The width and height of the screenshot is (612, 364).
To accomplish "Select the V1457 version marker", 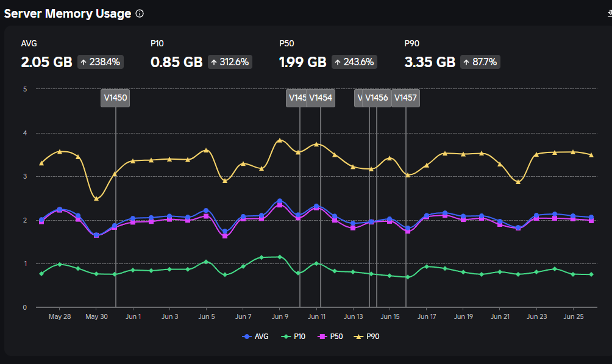I will (405, 98).
